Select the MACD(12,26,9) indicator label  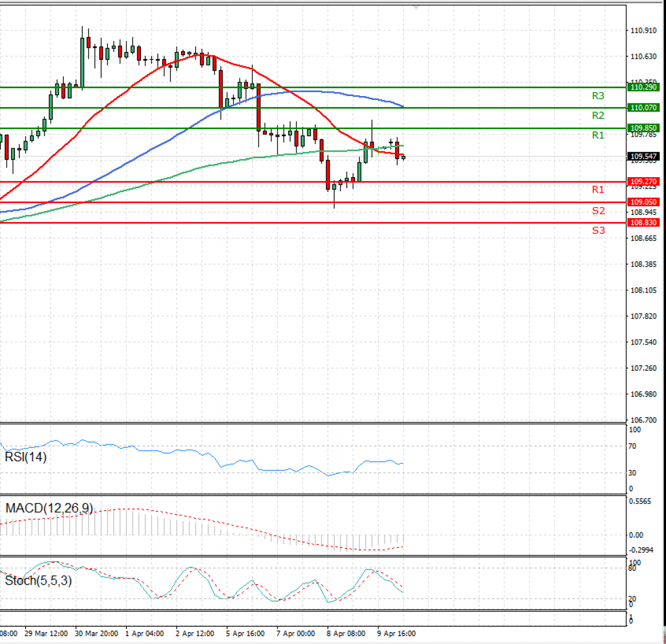pyautogui.click(x=49, y=508)
